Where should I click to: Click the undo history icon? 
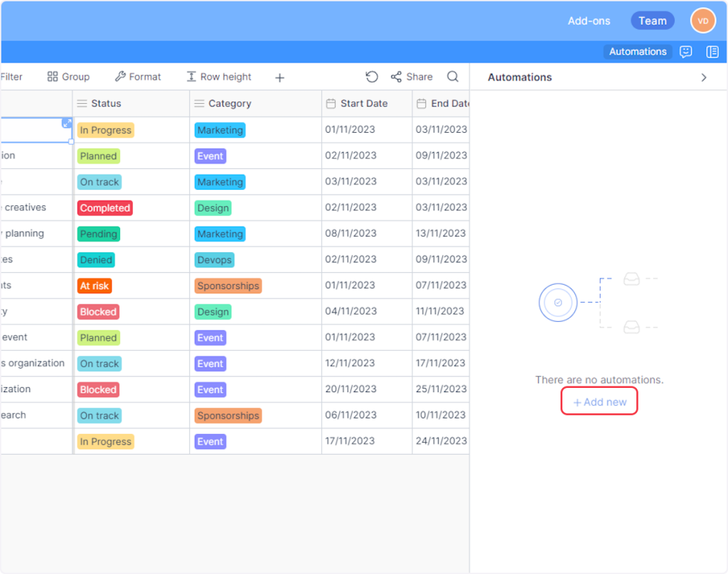(372, 77)
